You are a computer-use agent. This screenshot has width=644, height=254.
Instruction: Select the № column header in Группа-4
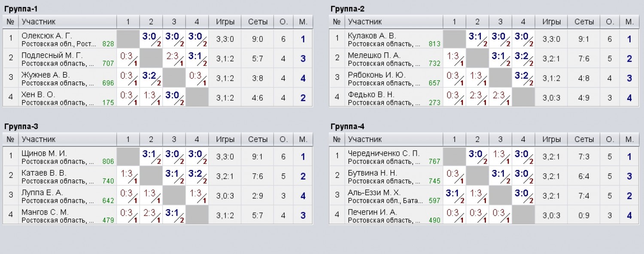[x=337, y=139]
